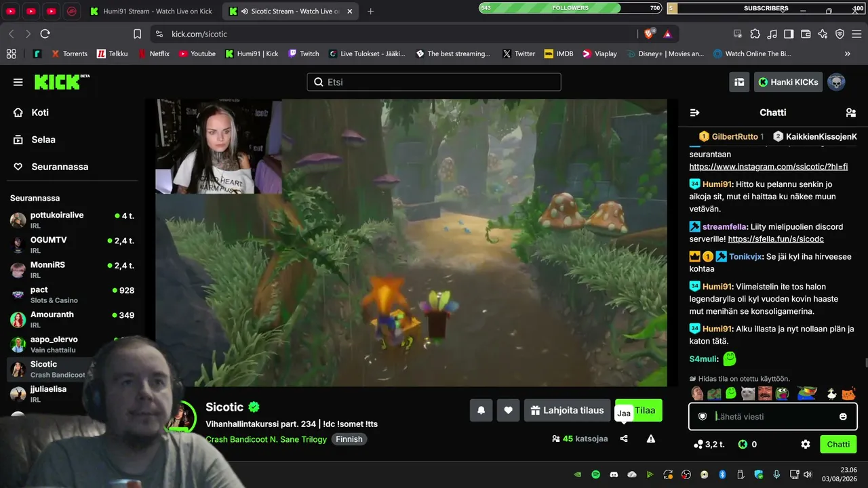Viewport: 868px width, 488px height.
Task: Open the Instagram link in chat
Action: [768, 167]
